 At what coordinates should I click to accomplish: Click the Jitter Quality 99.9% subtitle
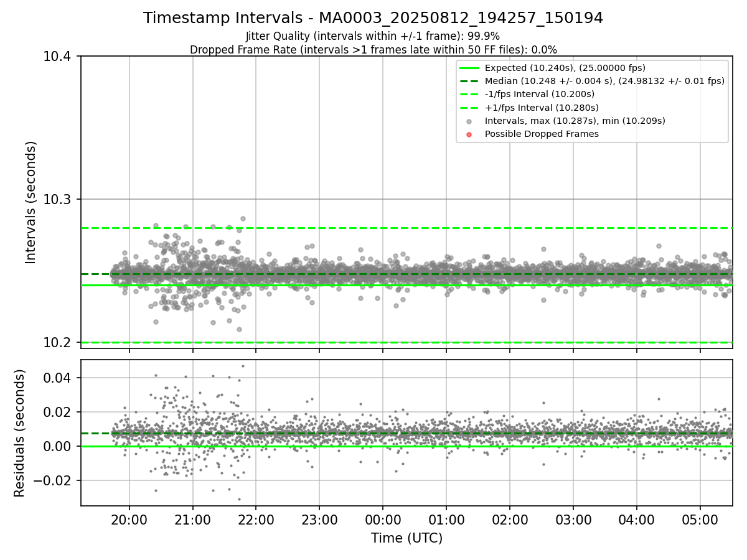tap(373, 36)
